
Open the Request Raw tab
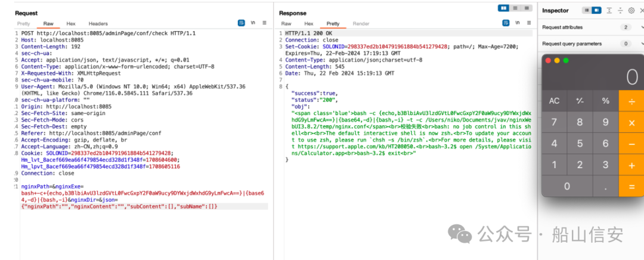48,24
